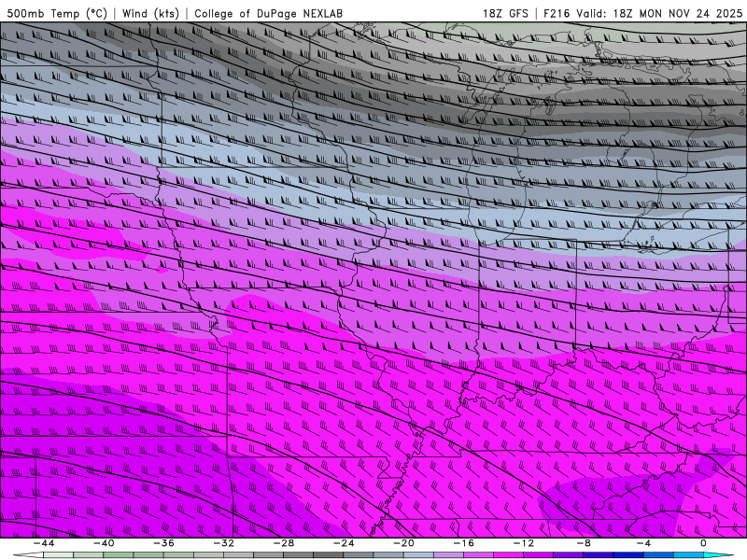Click the -28 color scale label
The height and width of the screenshot is (560, 747).
(x=284, y=543)
